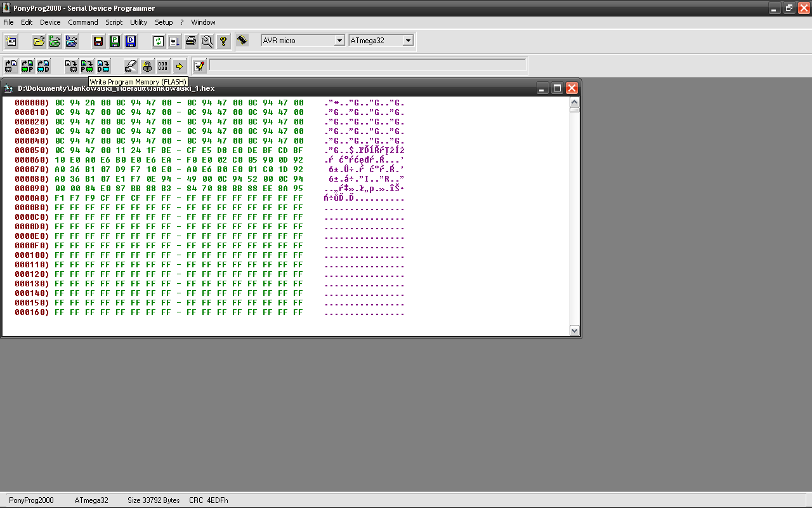Click the Read Device icon
812x508 pixels.
[11, 65]
